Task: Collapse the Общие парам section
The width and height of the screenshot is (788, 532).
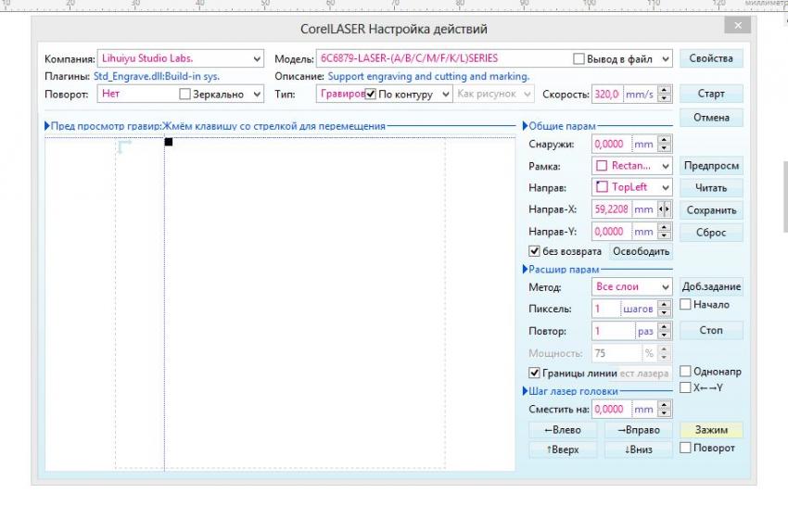Action: [526, 126]
